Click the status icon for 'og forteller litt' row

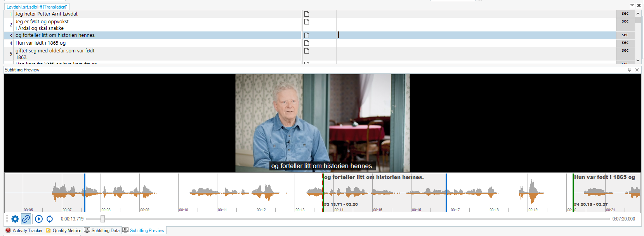307,35
